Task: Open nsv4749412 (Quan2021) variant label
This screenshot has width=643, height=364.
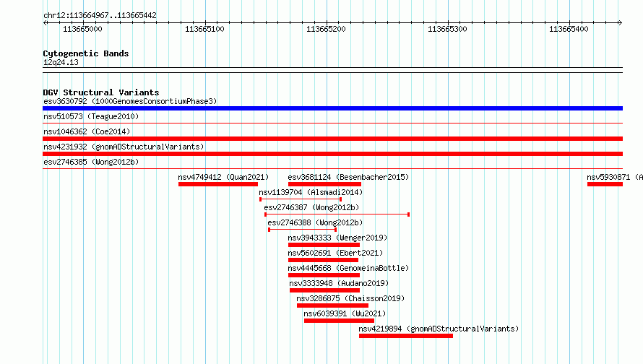Action: (223, 177)
